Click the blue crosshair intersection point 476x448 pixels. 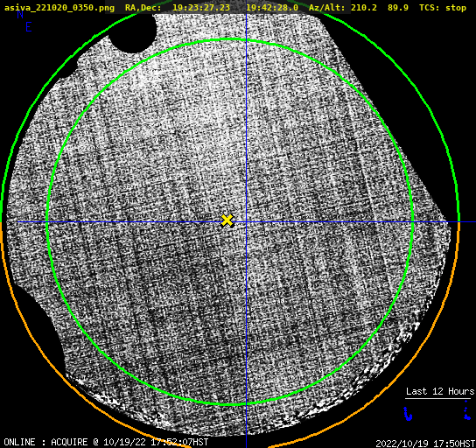click(x=246, y=222)
